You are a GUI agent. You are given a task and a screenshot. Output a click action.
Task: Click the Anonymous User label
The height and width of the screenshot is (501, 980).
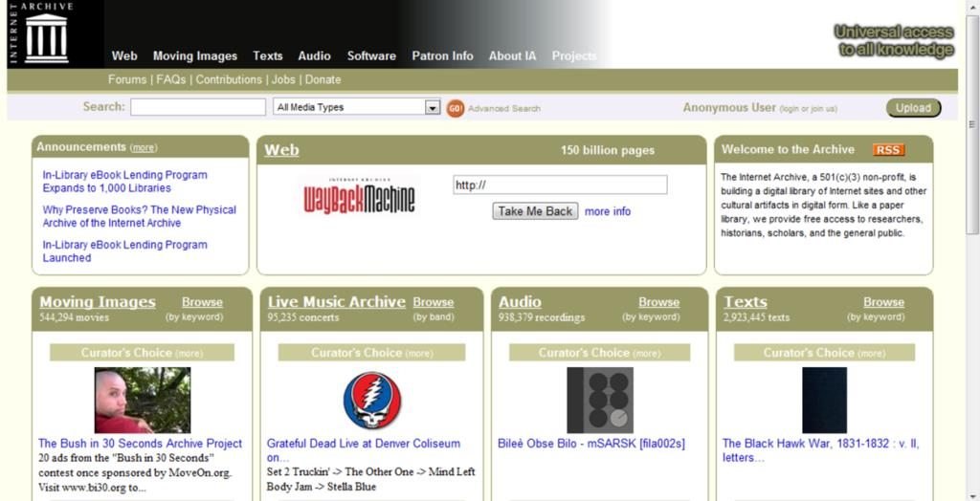728,107
